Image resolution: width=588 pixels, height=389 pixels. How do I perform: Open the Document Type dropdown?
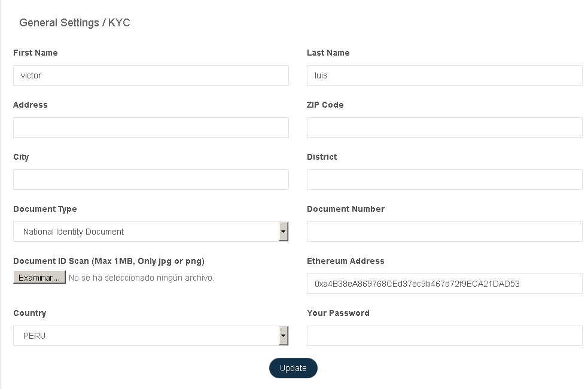pos(151,232)
